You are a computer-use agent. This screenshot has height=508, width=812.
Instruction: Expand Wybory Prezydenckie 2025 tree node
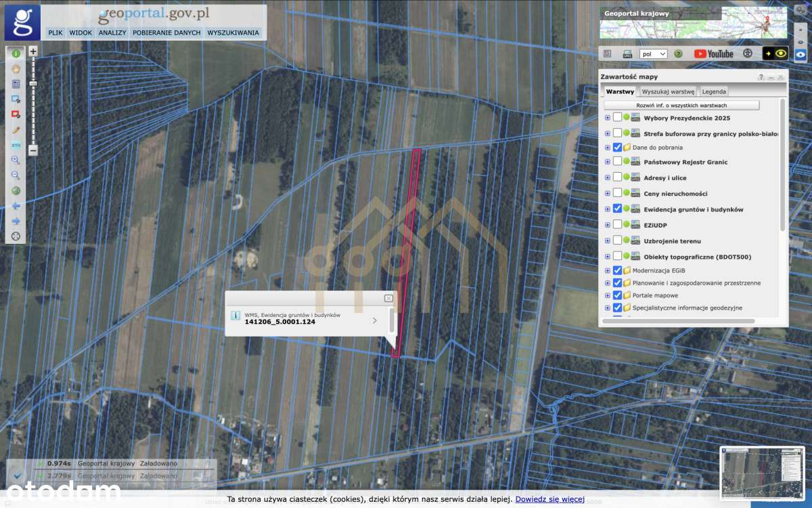click(608, 118)
